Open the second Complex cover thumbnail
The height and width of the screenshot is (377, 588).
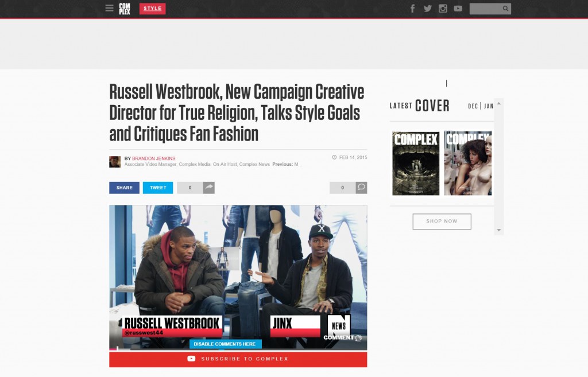467,163
